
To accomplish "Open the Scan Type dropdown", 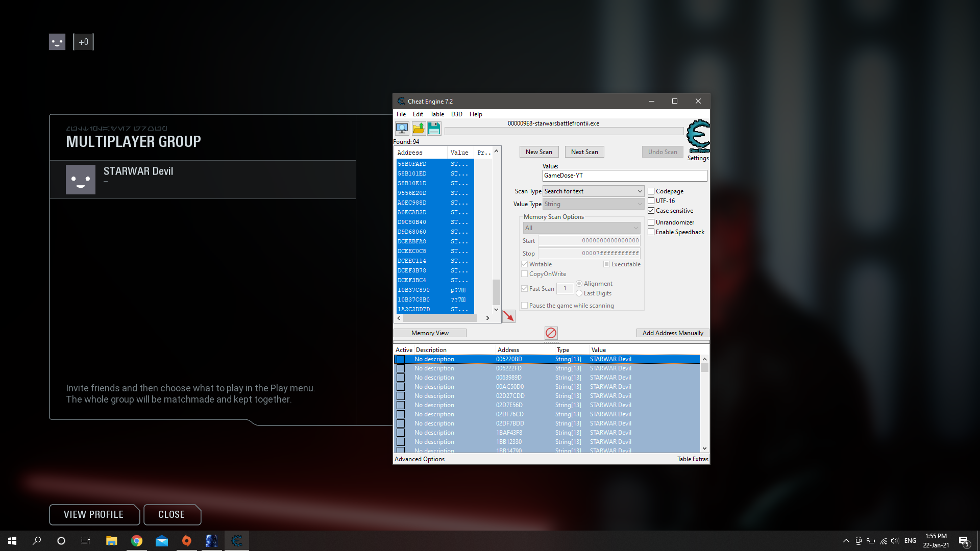I will [593, 191].
